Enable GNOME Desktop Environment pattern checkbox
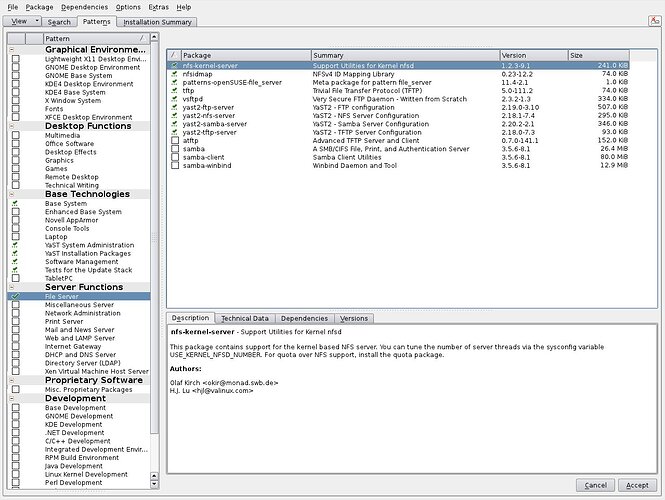Viewport: 665px width, 500px height. (16, 67)
